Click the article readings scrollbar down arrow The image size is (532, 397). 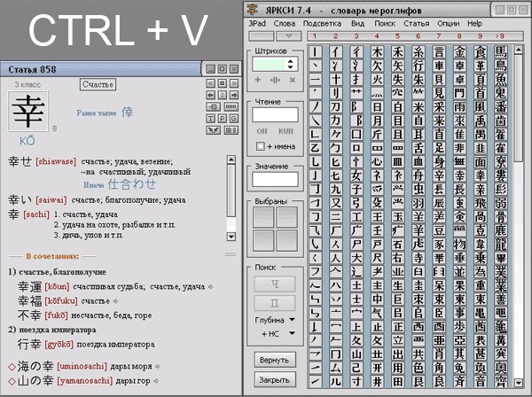pos(231,237)
